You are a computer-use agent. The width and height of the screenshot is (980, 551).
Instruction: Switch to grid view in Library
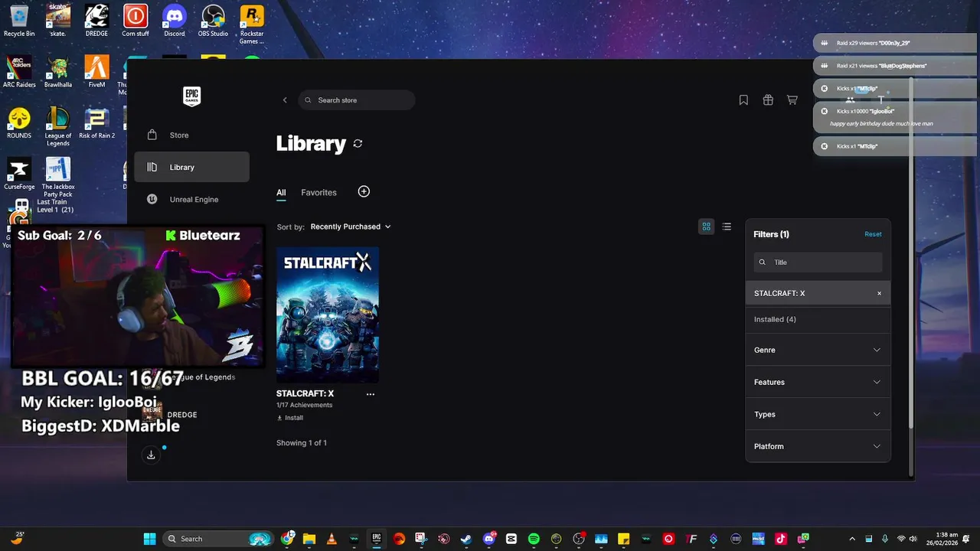click(706, 227)
